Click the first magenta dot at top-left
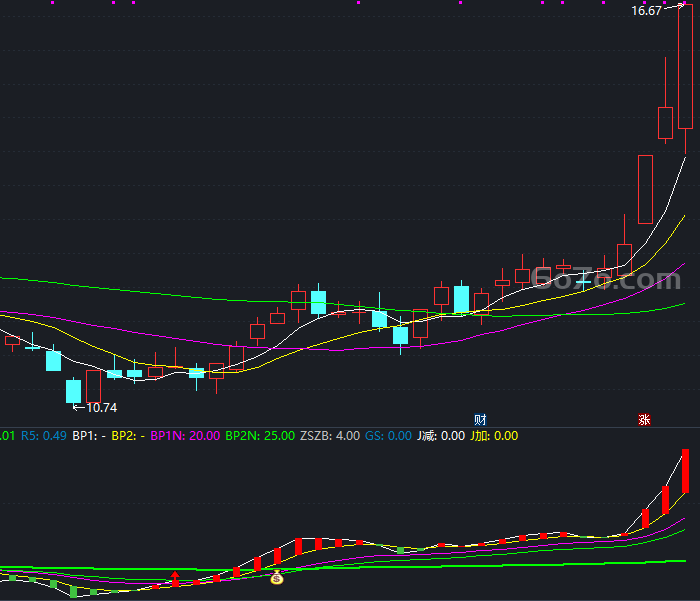 coord(53,2)
